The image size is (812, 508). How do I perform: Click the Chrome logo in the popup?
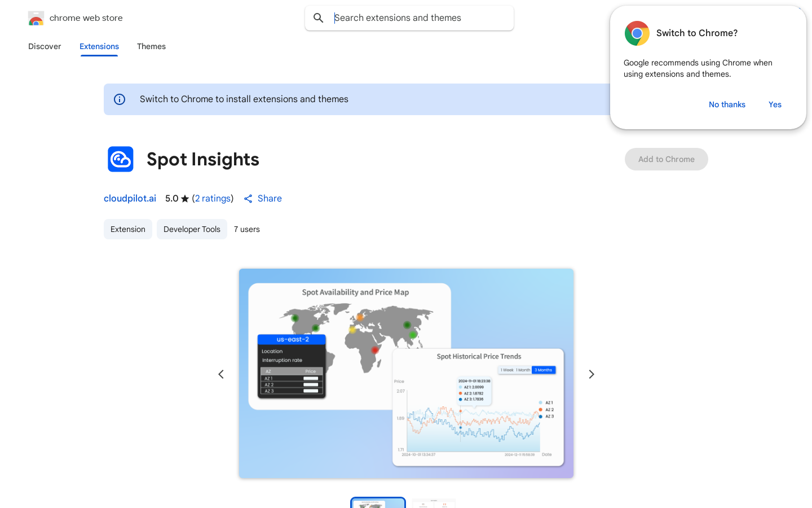point(637,33)
